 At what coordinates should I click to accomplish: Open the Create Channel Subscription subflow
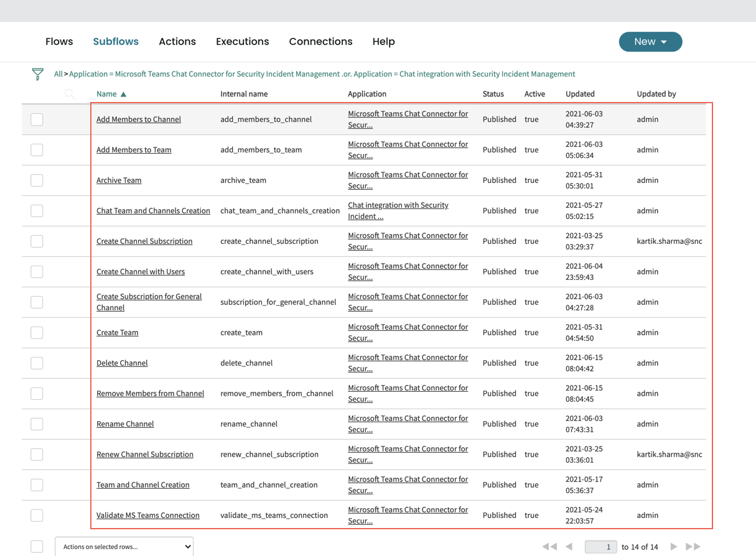click(x=144, y=241)
